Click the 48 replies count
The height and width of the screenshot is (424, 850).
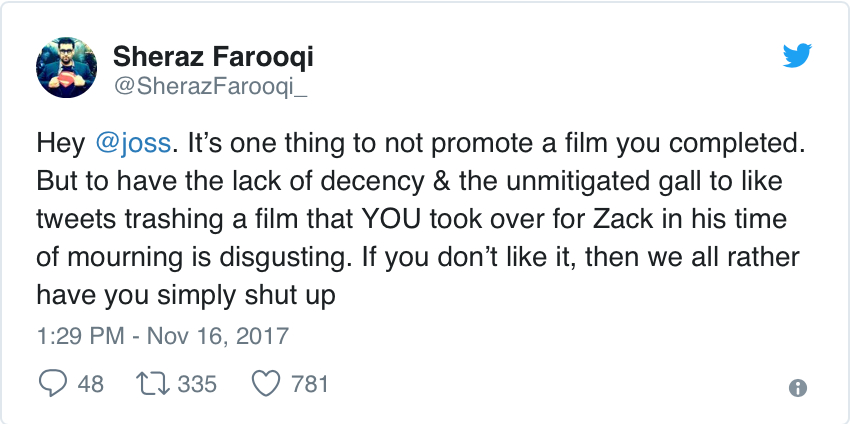click(x=90, y=383)
